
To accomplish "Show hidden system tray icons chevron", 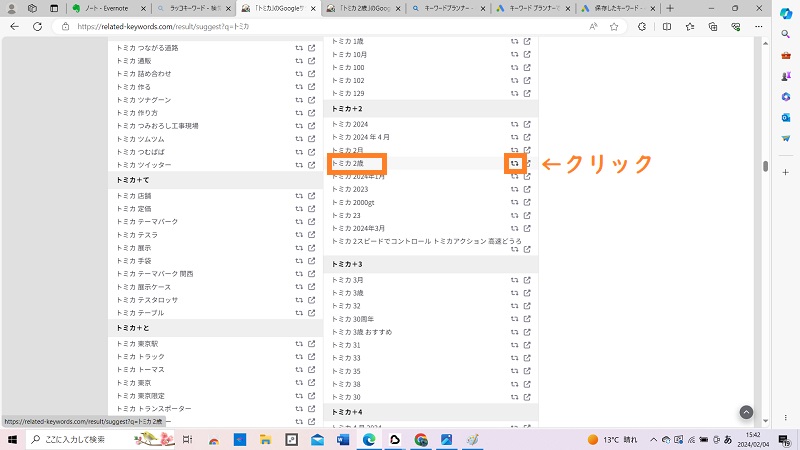I will point(653,439).
